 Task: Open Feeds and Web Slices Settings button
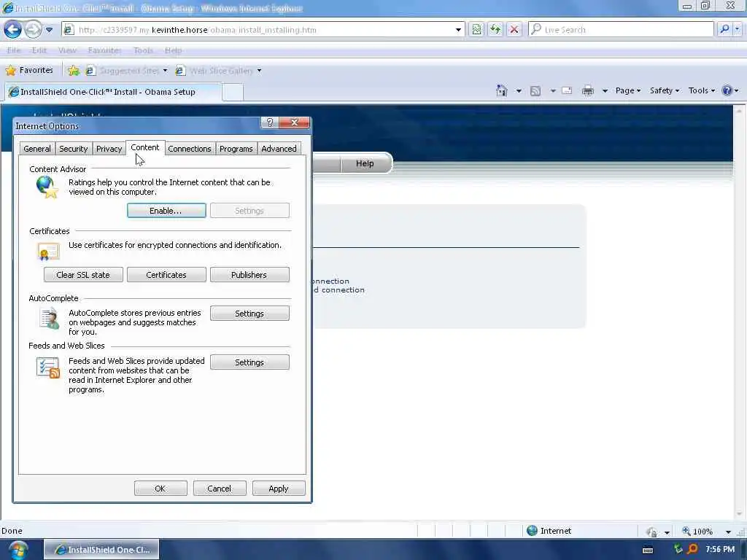(249, 362)
